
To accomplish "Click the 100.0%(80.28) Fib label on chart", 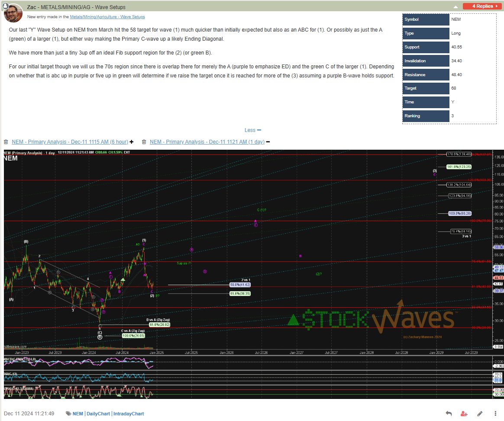I will [460, 214].
